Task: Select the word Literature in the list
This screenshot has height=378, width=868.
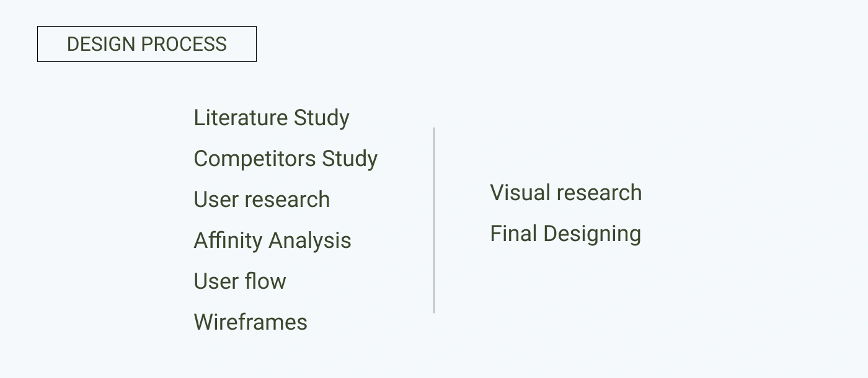Action: coord(240,118)
